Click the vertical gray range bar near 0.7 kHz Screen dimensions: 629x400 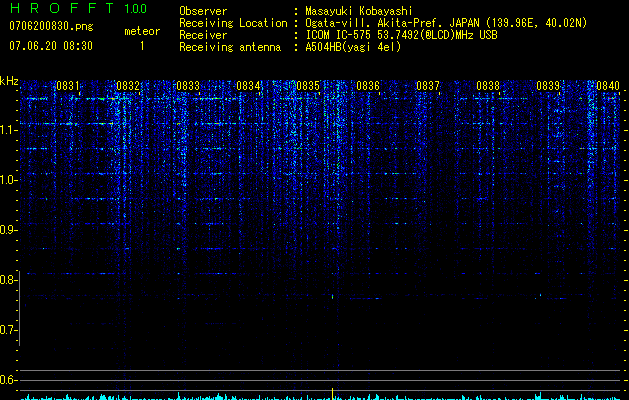[20, 309]
